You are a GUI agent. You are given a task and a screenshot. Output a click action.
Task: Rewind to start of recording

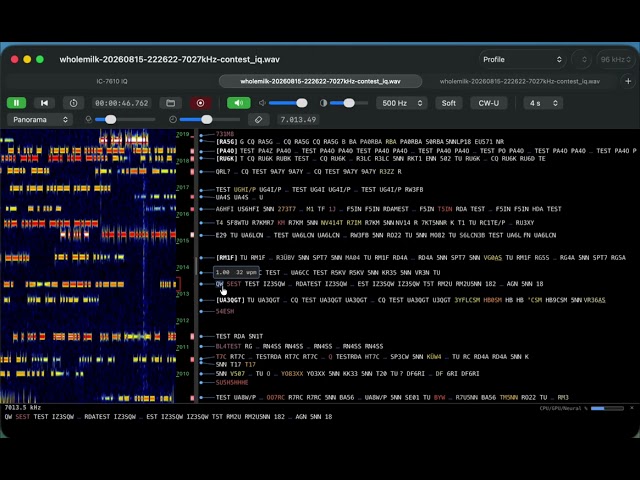click(44, 103)
